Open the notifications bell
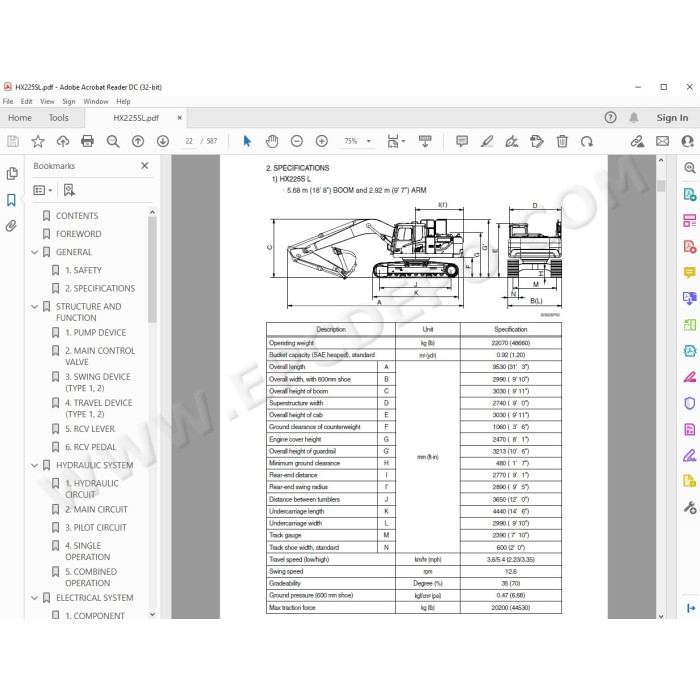Image resolution: width=700 pixels, height=700 pixels. click(633, 117)
